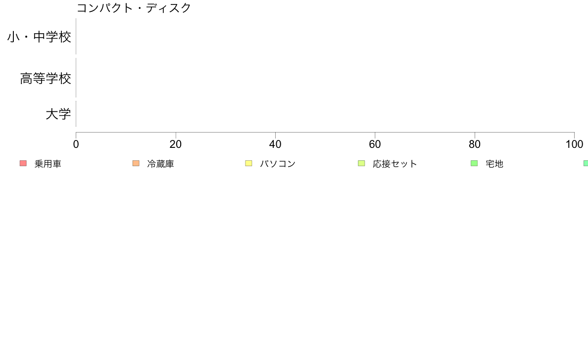Select the 冷蔵庫 legend text

160,164
